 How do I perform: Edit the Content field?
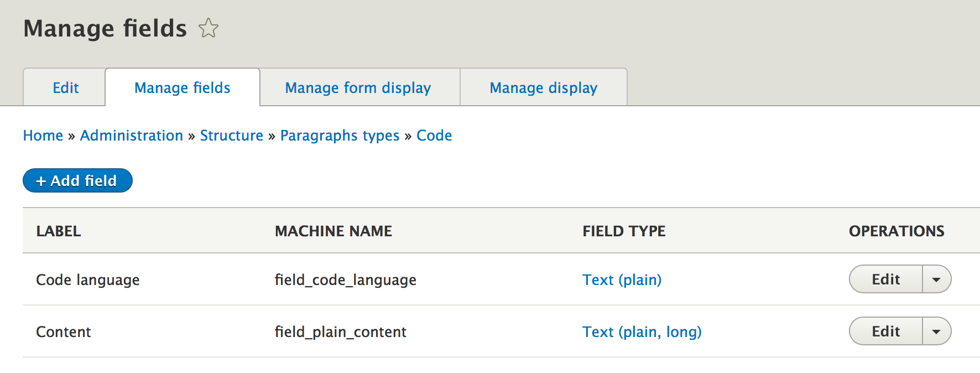[x=886, y=331]
